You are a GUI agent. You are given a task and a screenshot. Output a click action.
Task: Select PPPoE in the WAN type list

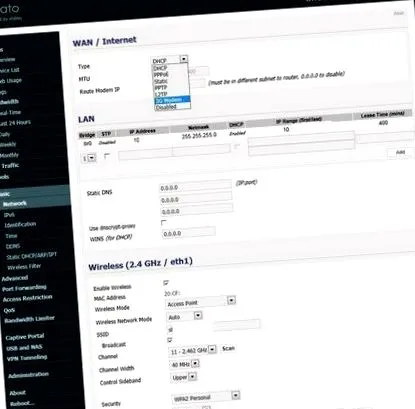point(161,74)
